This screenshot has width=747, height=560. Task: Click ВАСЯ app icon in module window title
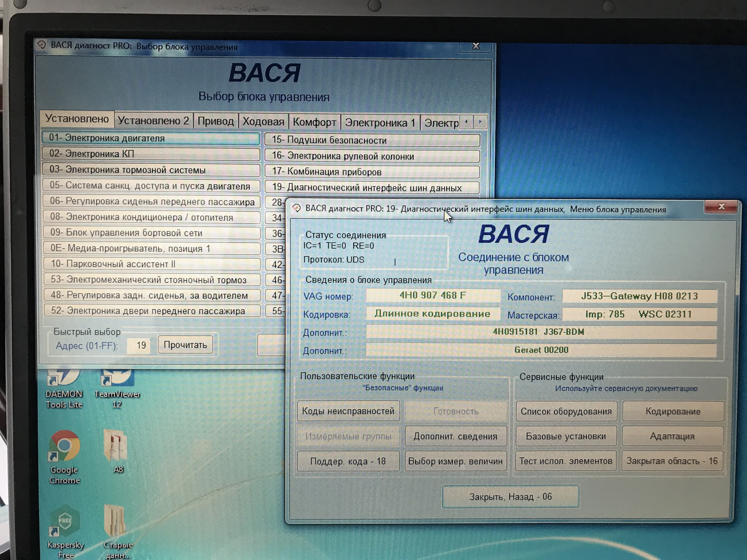(296, 208)
